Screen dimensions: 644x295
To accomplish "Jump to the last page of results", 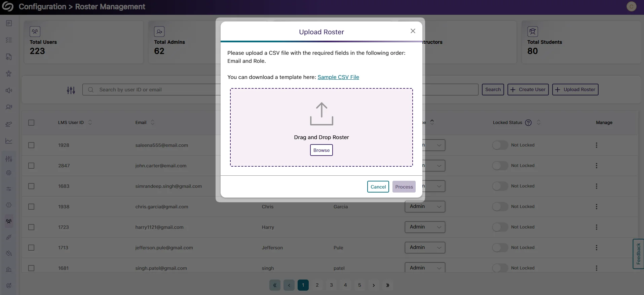I will coord(387,285).
